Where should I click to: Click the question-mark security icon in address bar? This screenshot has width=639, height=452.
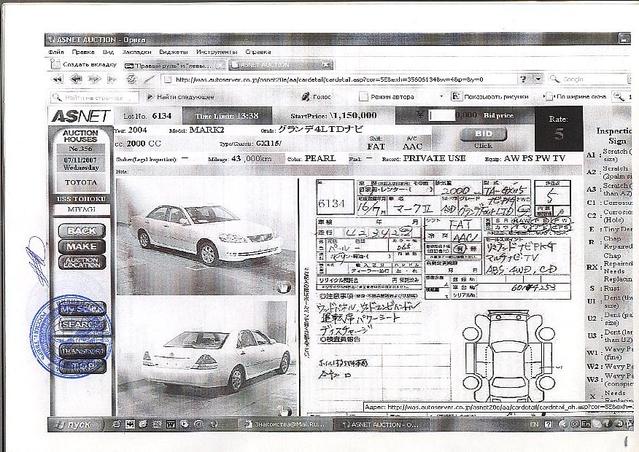(x=524, y=79)
